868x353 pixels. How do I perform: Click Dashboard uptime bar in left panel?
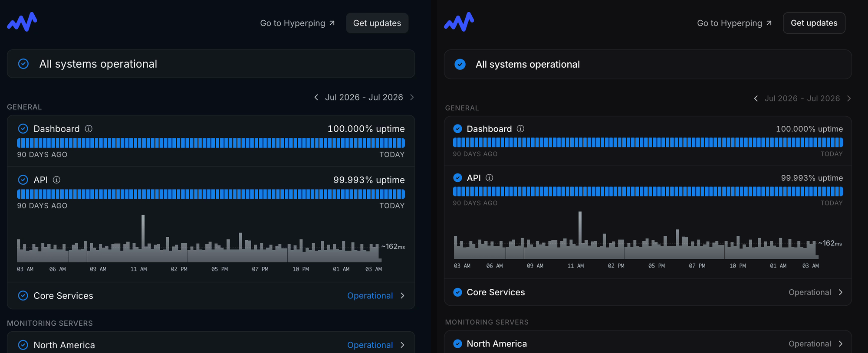click(211, 143)
